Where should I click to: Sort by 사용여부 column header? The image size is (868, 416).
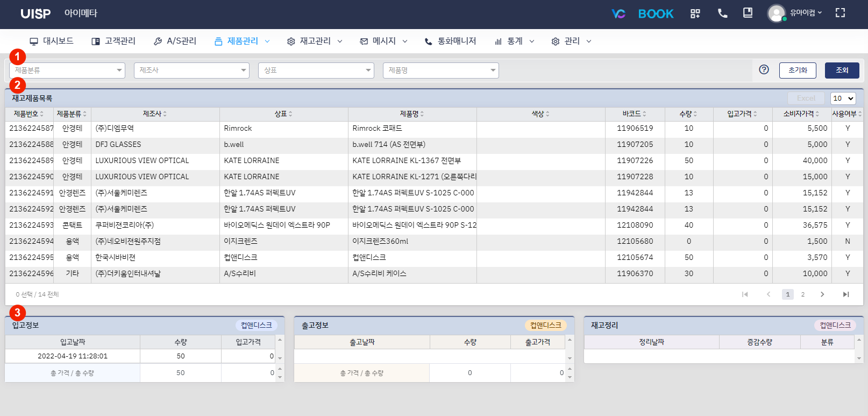coord(847,114)
